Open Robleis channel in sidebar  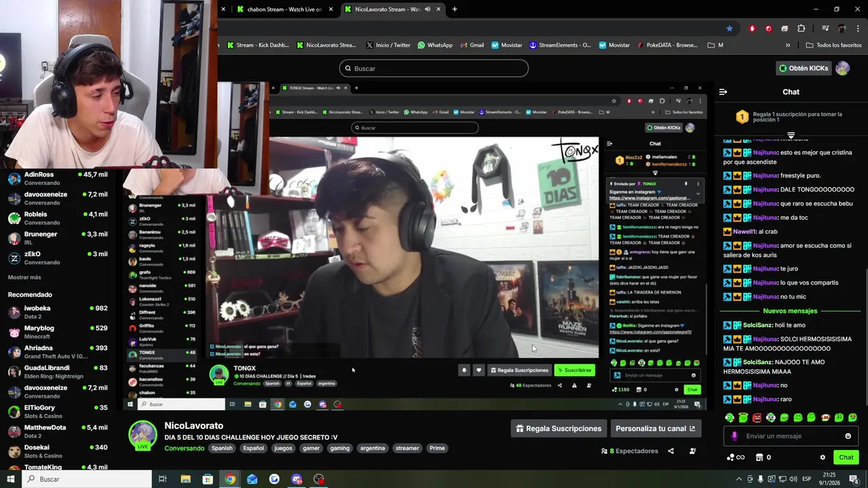tap(58, 218)
